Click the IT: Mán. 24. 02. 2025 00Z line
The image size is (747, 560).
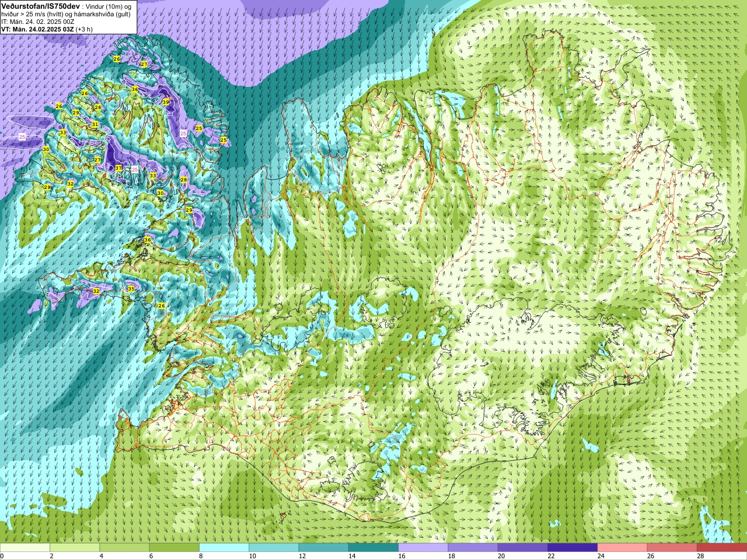pyautogui.click(x=37, y=22)
